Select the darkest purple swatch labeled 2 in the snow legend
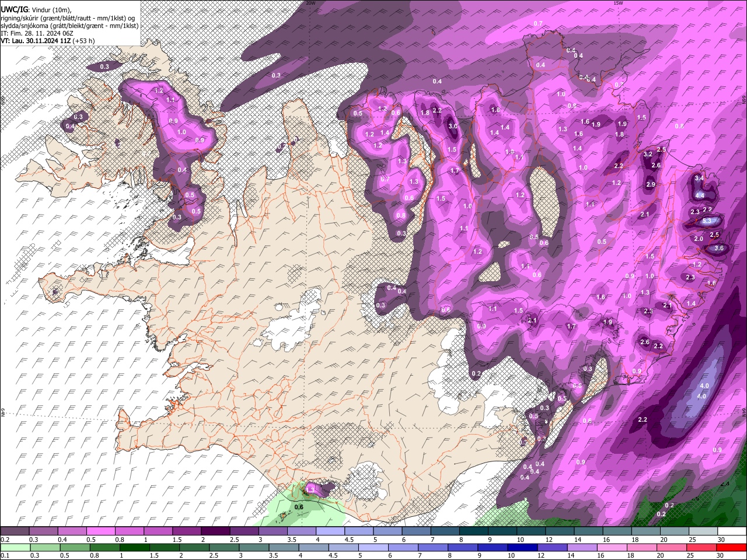 215,531
